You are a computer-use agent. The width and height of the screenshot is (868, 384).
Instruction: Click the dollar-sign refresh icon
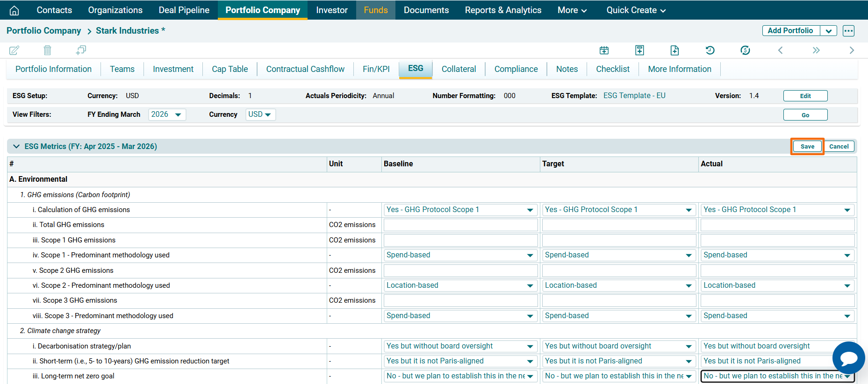click(745, 50)
